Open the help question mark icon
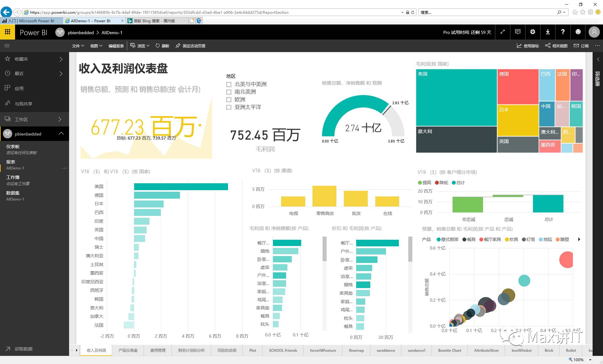 tap(563, 32)
